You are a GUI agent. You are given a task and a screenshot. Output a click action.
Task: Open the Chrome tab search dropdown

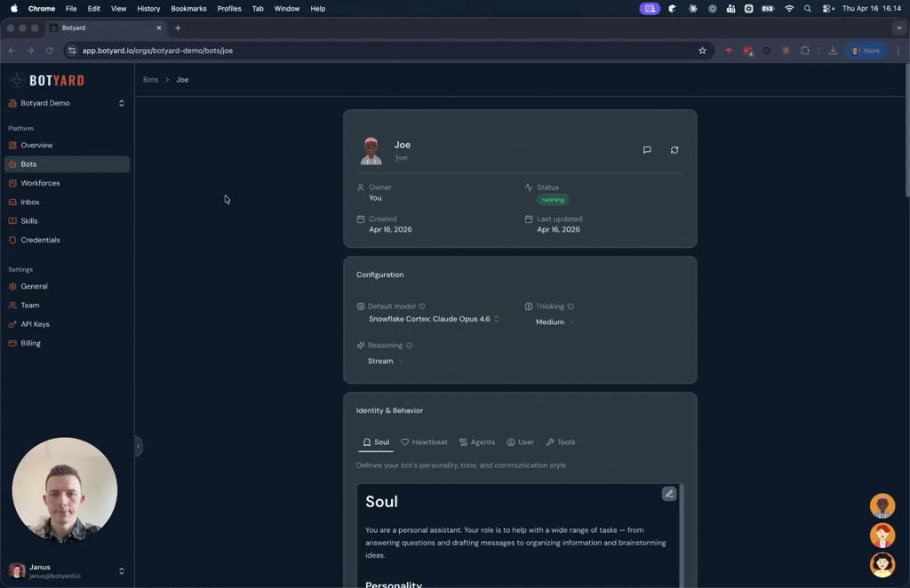(x=899, y=28)
